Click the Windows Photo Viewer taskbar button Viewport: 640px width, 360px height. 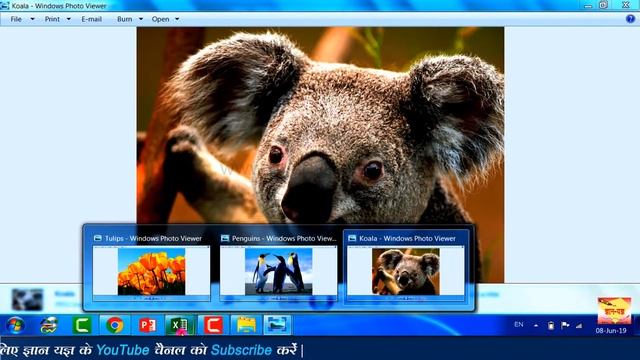point(277,325)
